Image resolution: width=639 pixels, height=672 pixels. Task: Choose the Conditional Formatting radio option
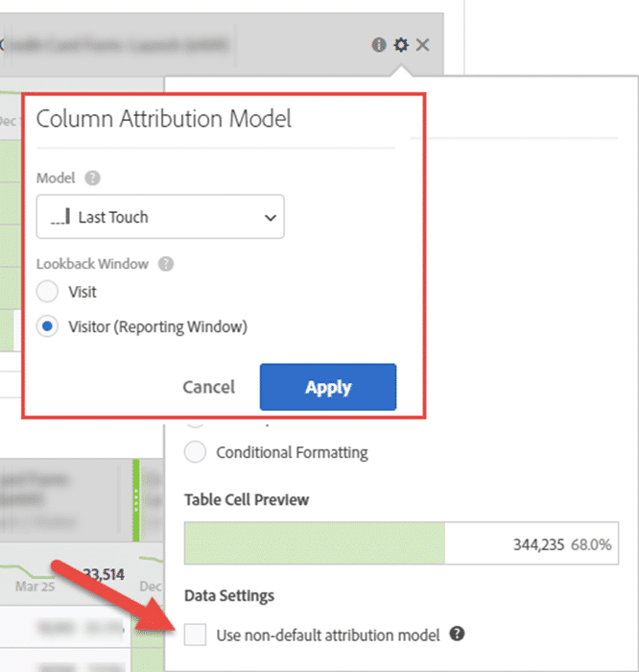[196, 452]
